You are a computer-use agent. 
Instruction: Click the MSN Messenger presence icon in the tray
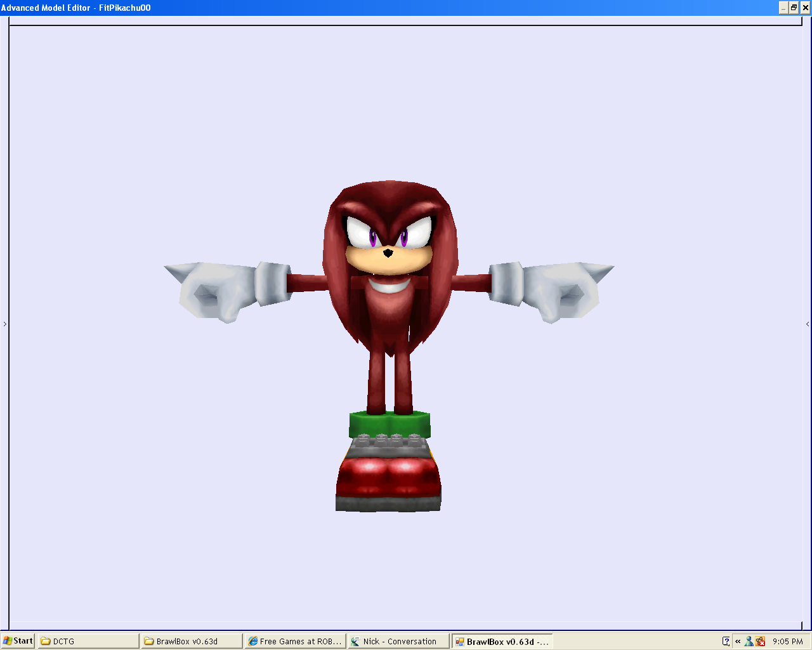(x=749, y=641)
